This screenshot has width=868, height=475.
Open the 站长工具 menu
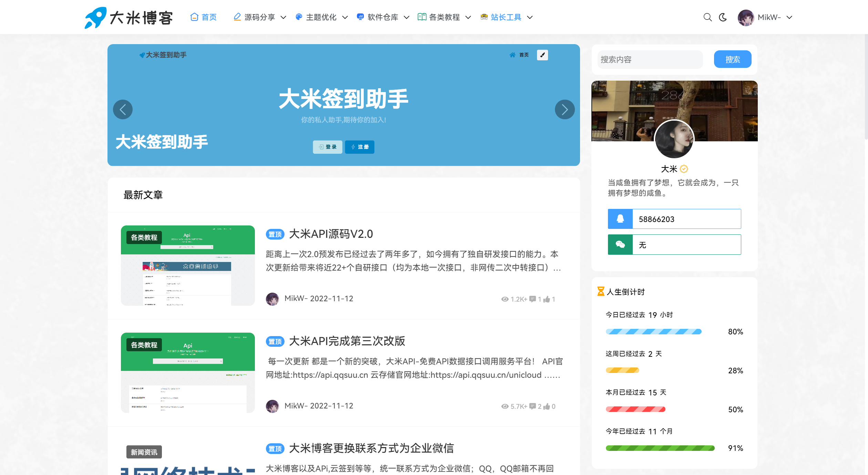pos(506,17)
